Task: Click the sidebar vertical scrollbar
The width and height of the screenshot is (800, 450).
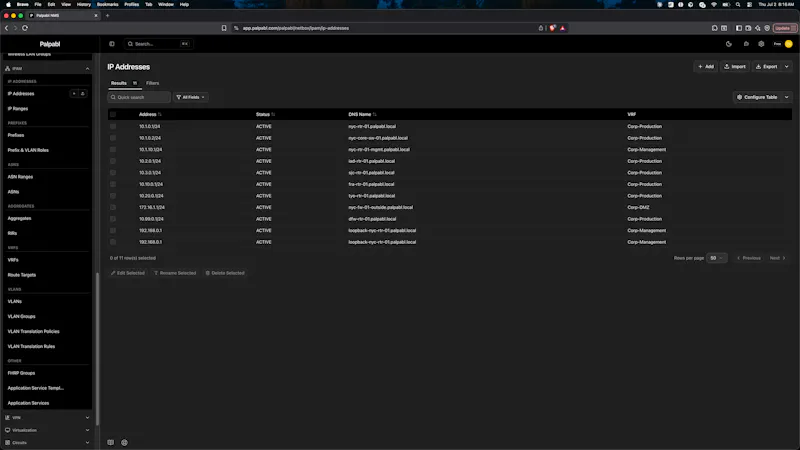Action: pos(97,349)
